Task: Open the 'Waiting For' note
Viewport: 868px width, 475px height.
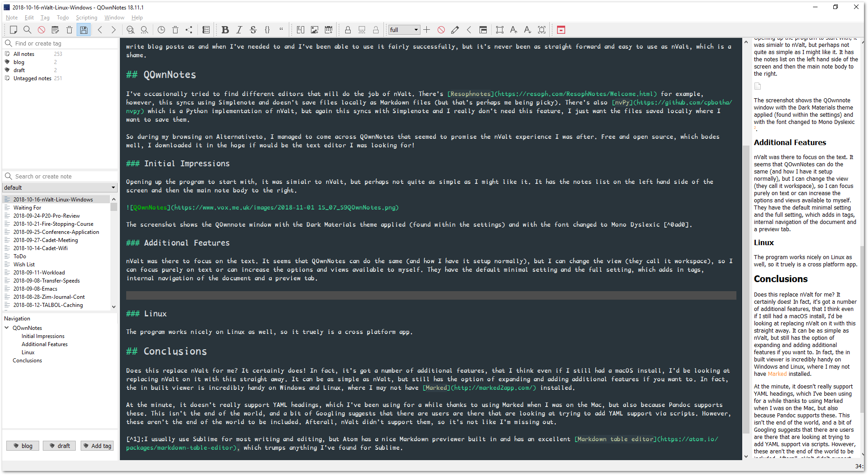Action: pos(27,208)
